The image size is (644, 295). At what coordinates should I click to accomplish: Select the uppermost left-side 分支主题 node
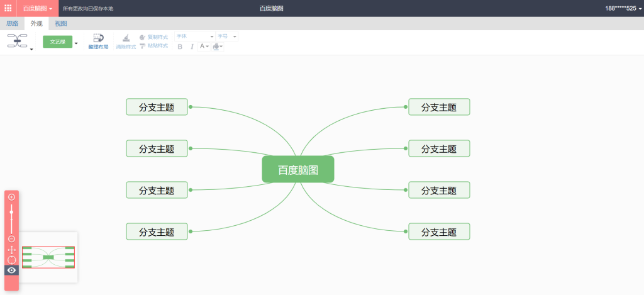coord(157,107)
